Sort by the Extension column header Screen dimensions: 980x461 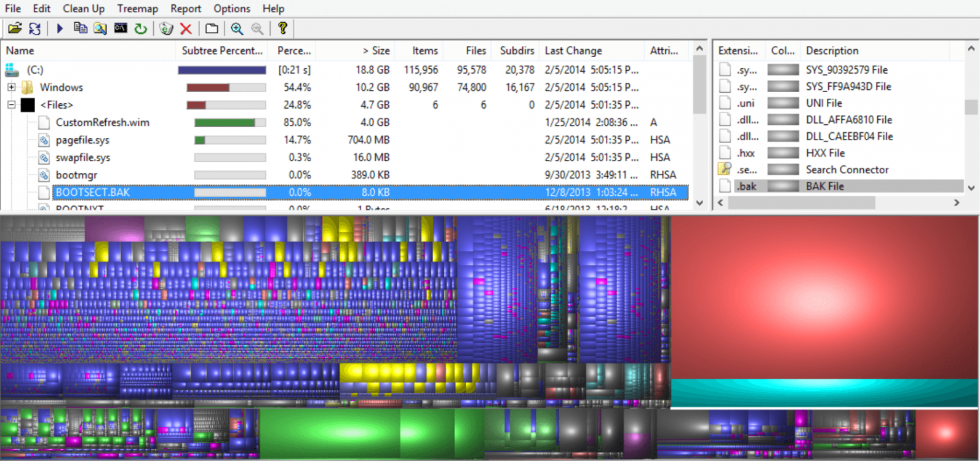pyautogui.click(x=738, y=50)
